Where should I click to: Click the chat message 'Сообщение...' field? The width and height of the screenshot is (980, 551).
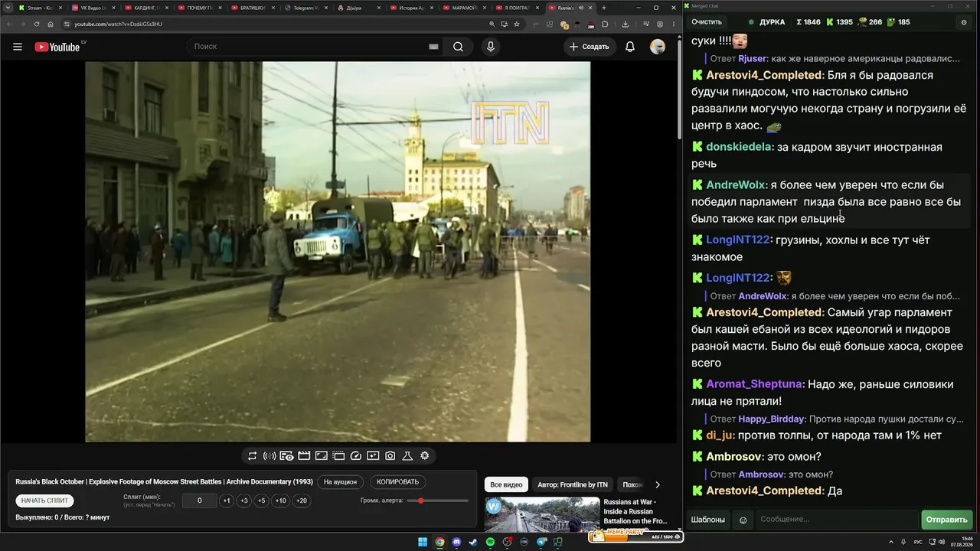click(837, 520)
